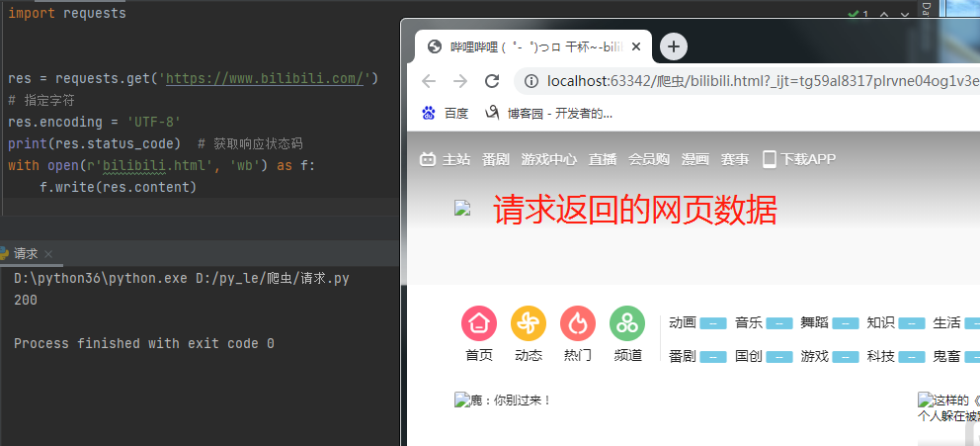Image resolution: width=980 pixels, height=446 pixels.
Task: Click the site info icon in address bar
Action: pyautogui.click(x=531, y=81)
